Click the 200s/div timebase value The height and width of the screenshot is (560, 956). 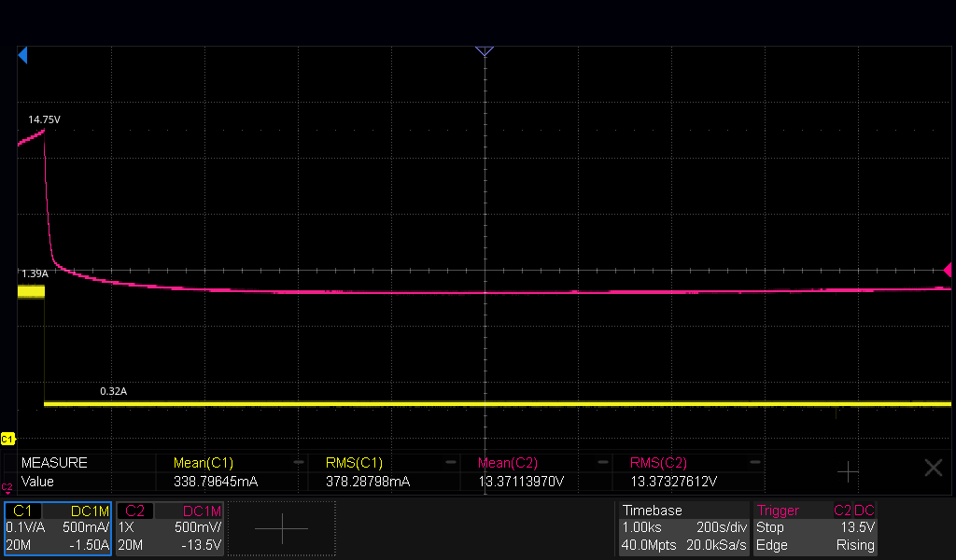tap(722, 527)
